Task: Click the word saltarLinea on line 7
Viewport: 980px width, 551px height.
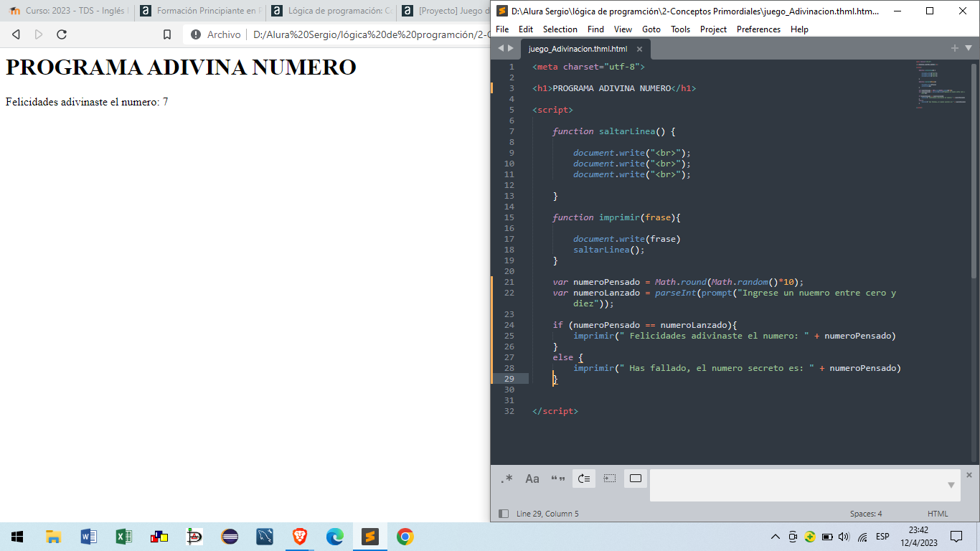Action: coord(627,131)
